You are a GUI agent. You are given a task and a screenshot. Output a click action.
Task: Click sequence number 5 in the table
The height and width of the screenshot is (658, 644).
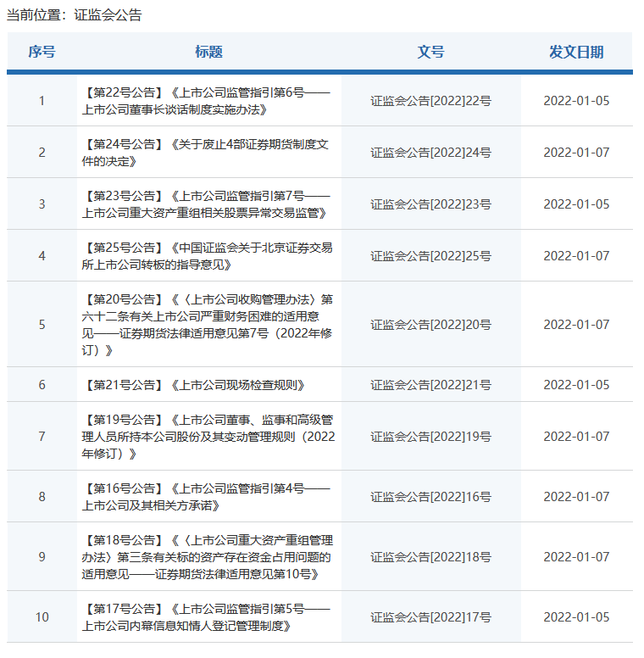click(x=42, y=325)
